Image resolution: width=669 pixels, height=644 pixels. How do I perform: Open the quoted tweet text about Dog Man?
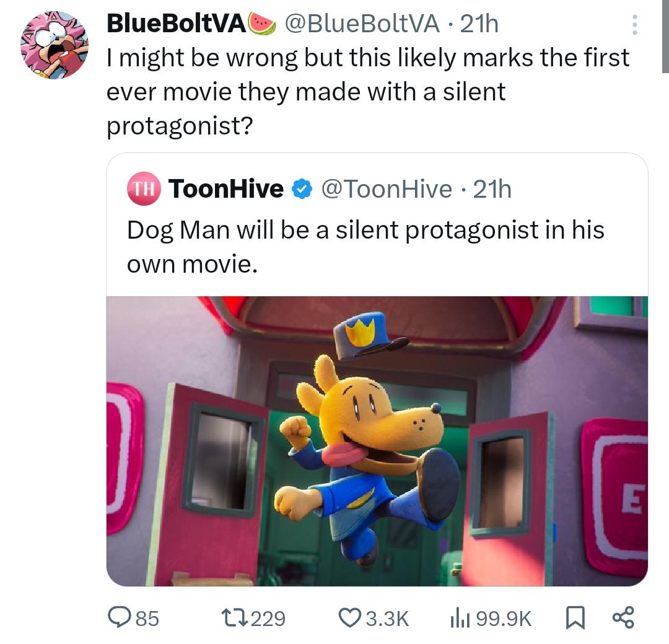365,247
